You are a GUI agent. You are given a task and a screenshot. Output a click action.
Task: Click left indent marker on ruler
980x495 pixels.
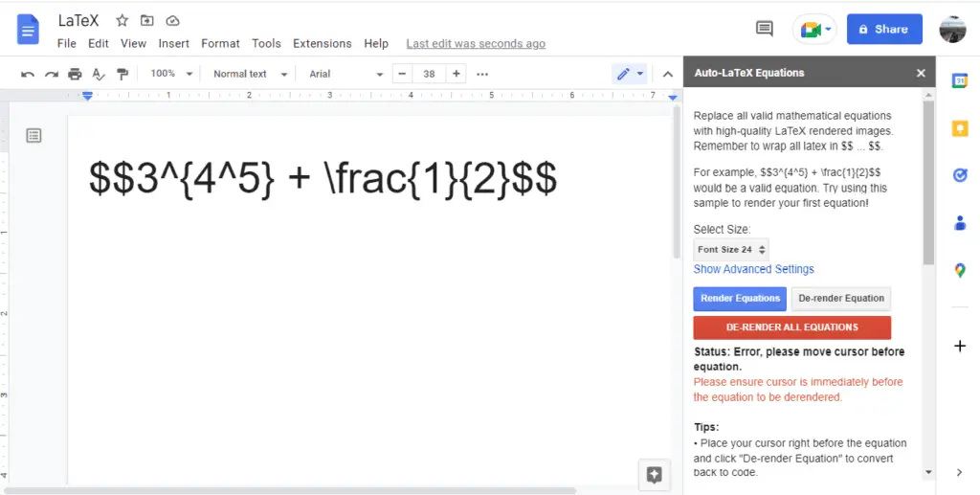tap(87, 96)
